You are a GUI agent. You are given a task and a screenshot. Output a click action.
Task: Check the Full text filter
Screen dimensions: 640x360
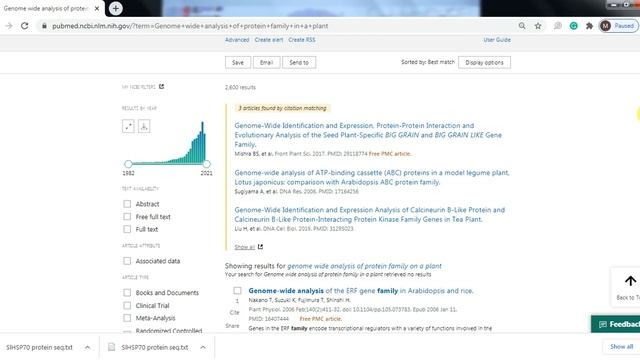[x=127, y=229]
